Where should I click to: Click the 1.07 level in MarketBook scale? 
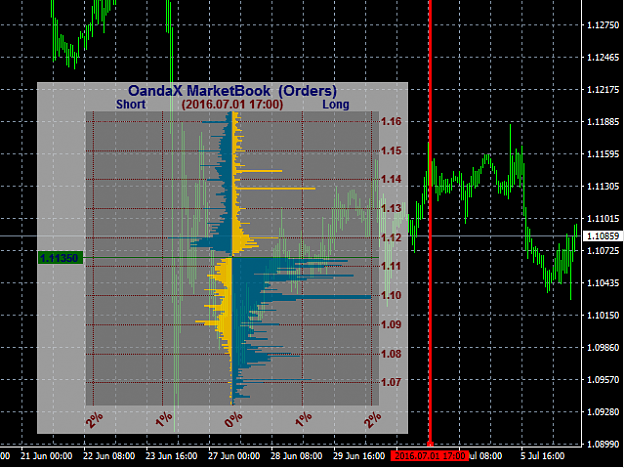tap(391, 382)
